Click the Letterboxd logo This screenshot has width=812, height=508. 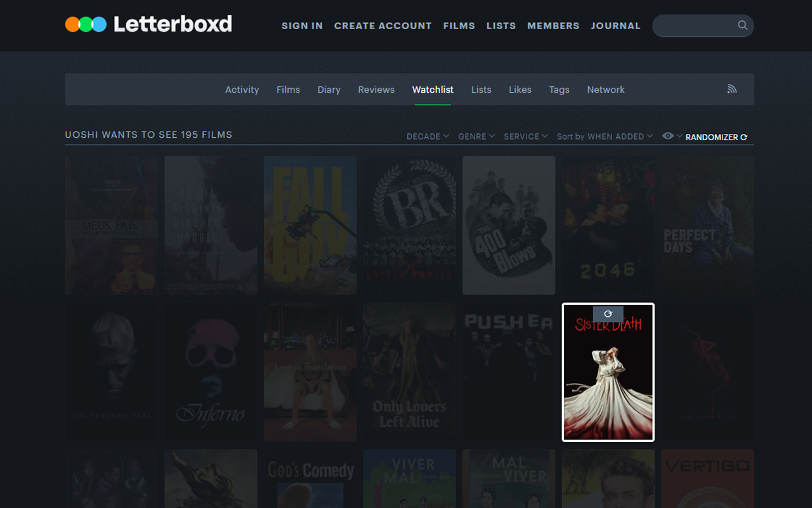pos(148,25)
